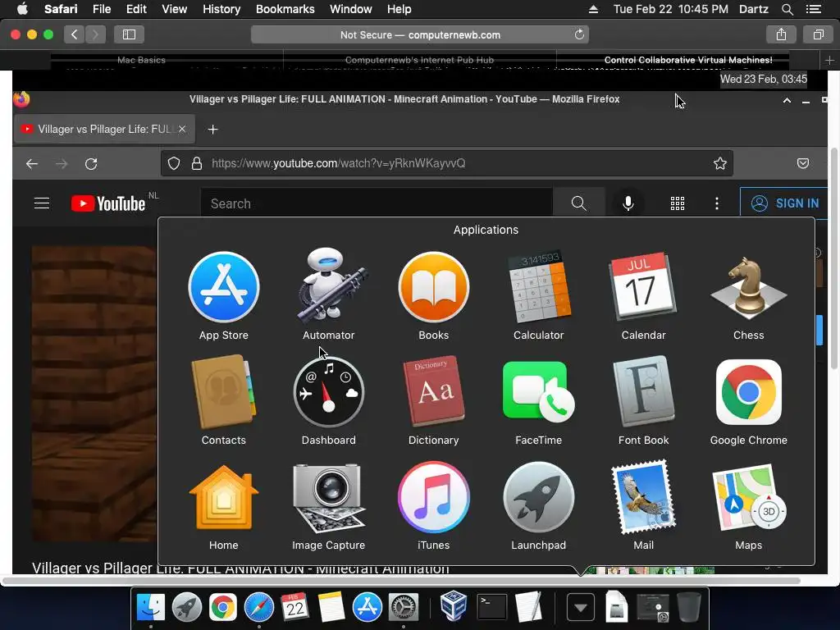Open Firefox Pocket save icon
Screen dimensions: 840x630
point(802,163)
